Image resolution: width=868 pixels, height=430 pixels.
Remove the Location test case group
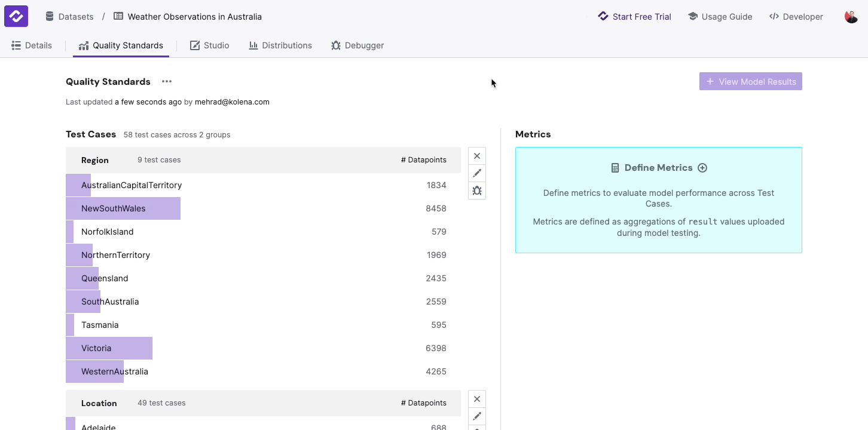click(x=476, y=399)
